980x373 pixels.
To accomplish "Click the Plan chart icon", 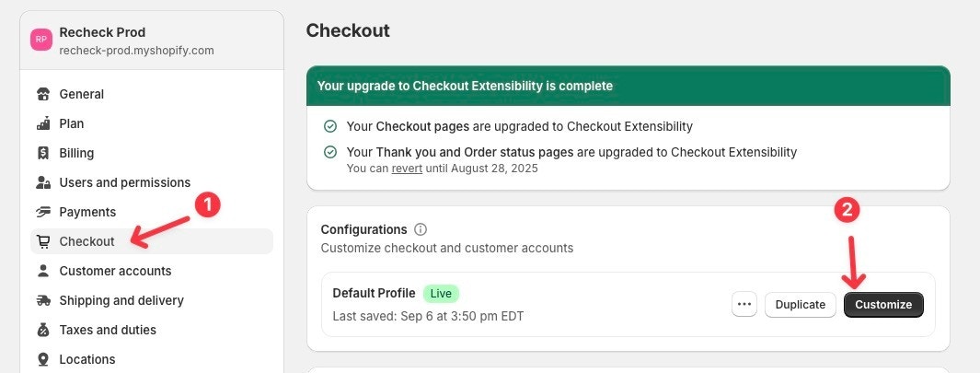I will click(x=42, y=123).
